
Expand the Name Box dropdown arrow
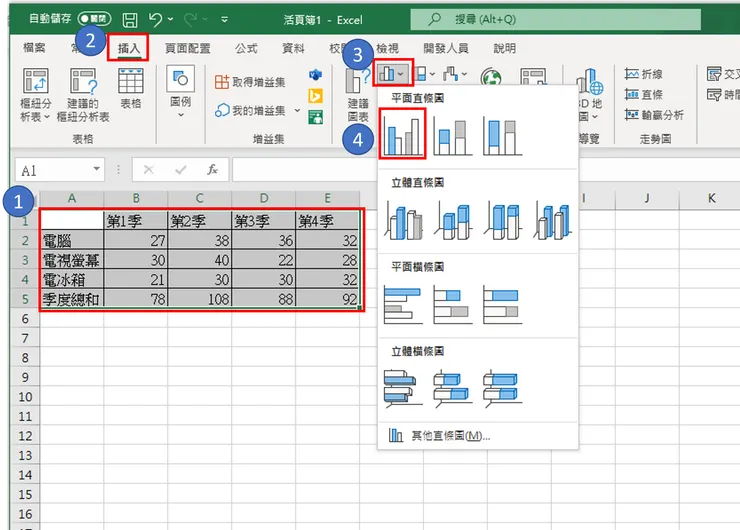click(x=96, y=169)
